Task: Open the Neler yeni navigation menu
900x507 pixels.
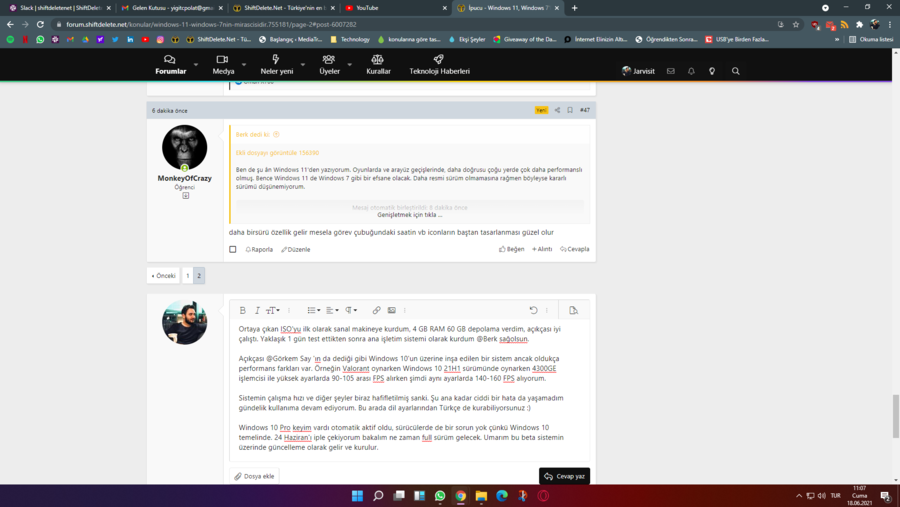Action: click(277, 65)
